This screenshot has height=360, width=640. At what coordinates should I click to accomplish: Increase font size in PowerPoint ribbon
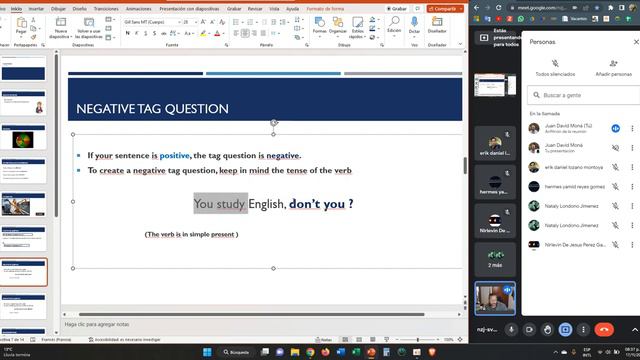[203, 22]
